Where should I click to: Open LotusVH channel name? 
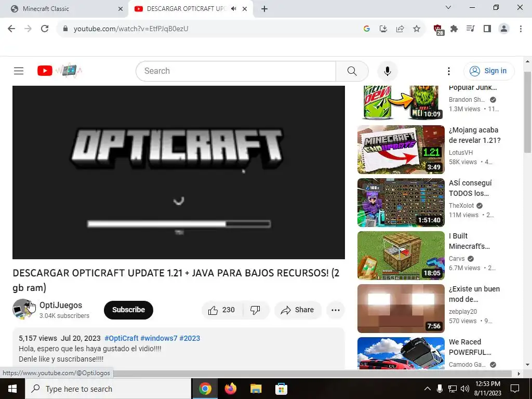pos(460,153)
